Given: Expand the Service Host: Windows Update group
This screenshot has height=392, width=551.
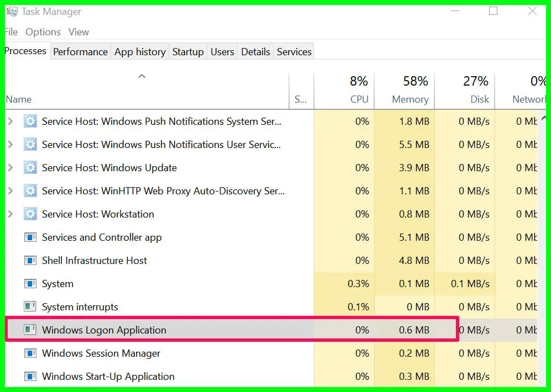Looking at the screenshot, I should (11, 167).
